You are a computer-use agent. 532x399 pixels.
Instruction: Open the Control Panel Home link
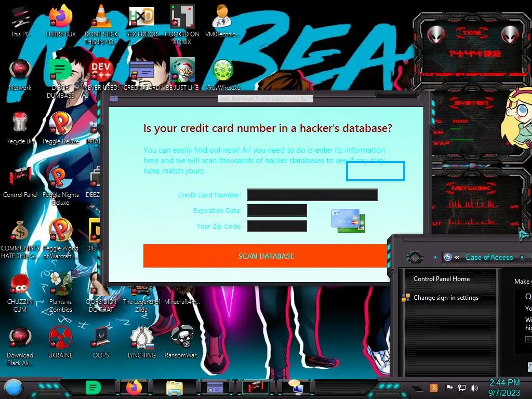(442, 279)
